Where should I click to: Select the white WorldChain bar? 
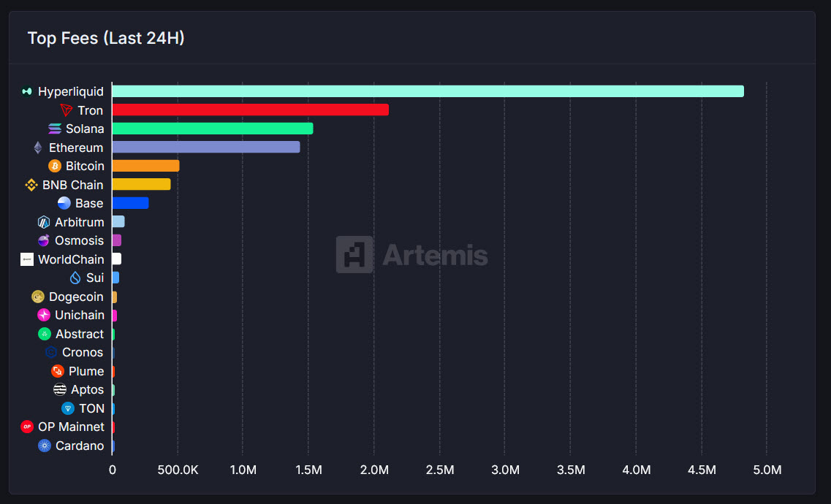click(117, 259)
